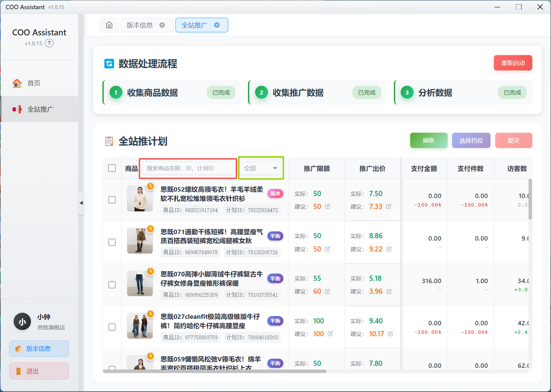
Task: Toggle the select-all checkbox in the table header
Action: [x=112, y=168]
